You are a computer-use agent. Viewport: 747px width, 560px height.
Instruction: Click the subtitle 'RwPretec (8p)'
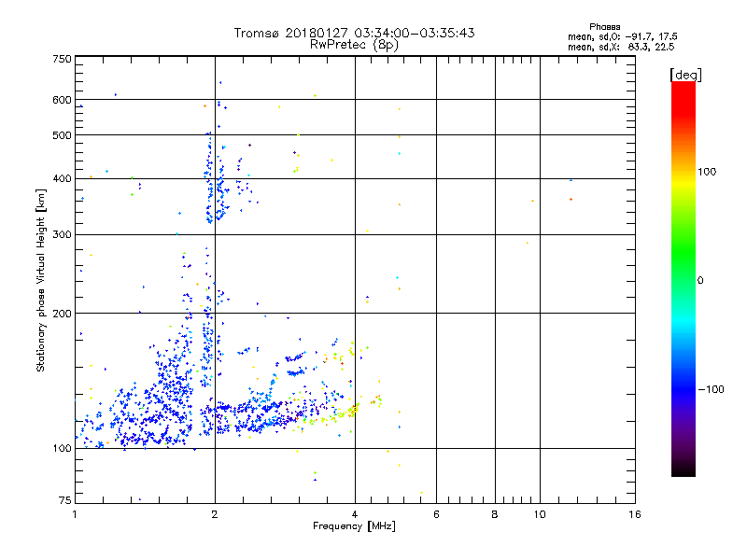click(354, 45)
